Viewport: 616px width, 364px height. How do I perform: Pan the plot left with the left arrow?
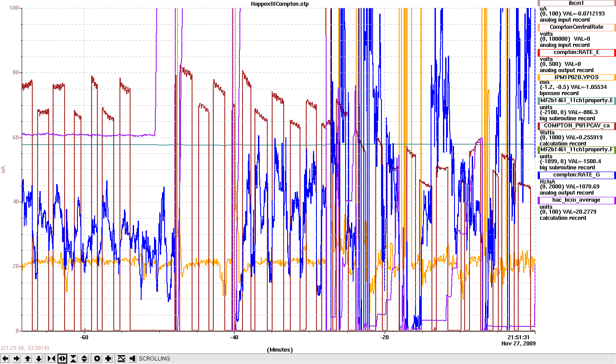pos(5,359)
